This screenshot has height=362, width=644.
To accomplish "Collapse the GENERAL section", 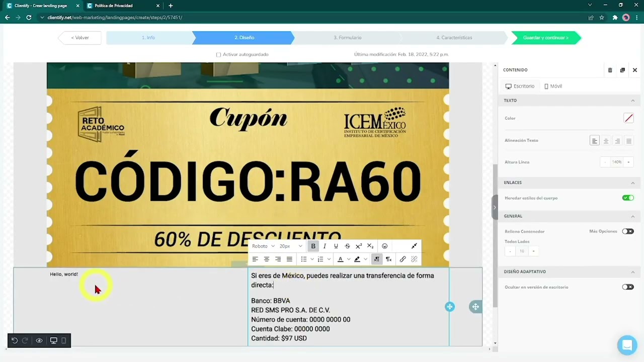I will click(633, 216).
